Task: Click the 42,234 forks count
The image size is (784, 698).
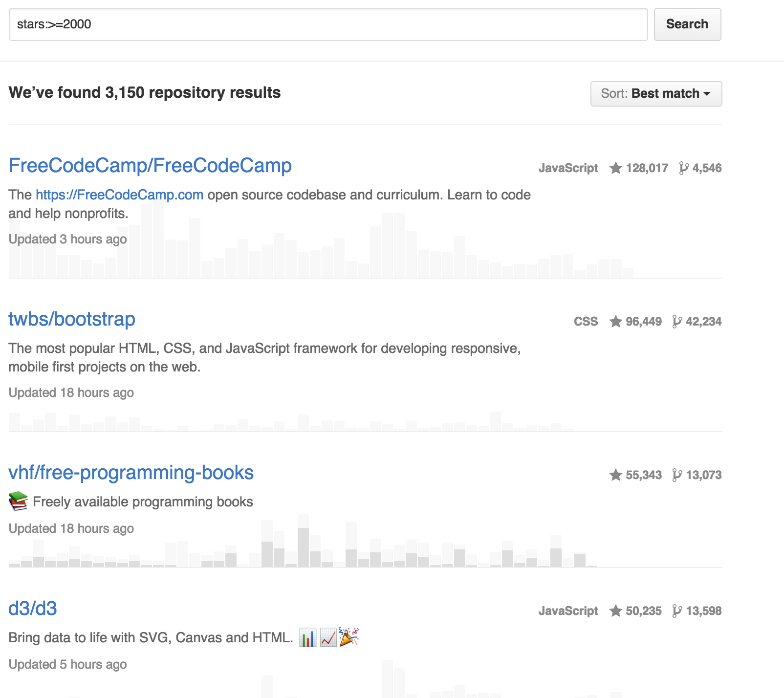Action: pos(704,322)
